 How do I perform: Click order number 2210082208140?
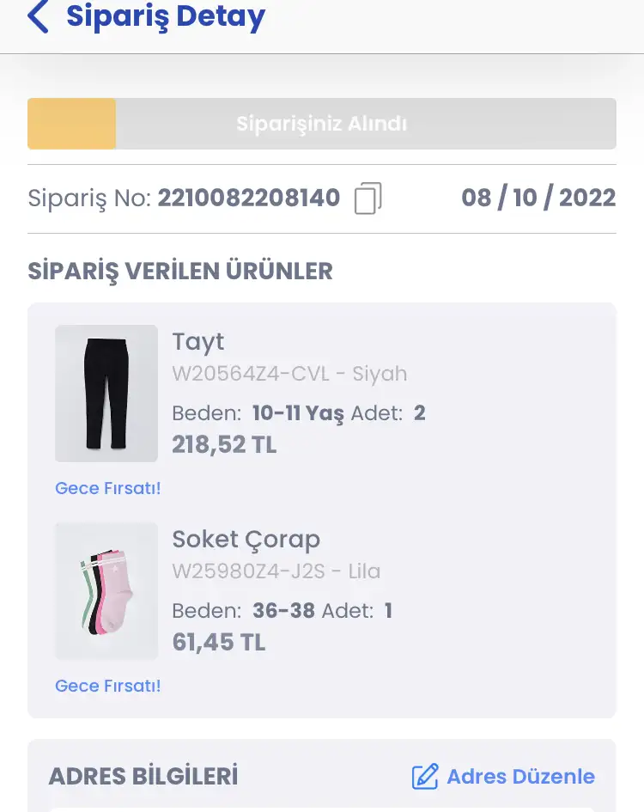point(248,198)
